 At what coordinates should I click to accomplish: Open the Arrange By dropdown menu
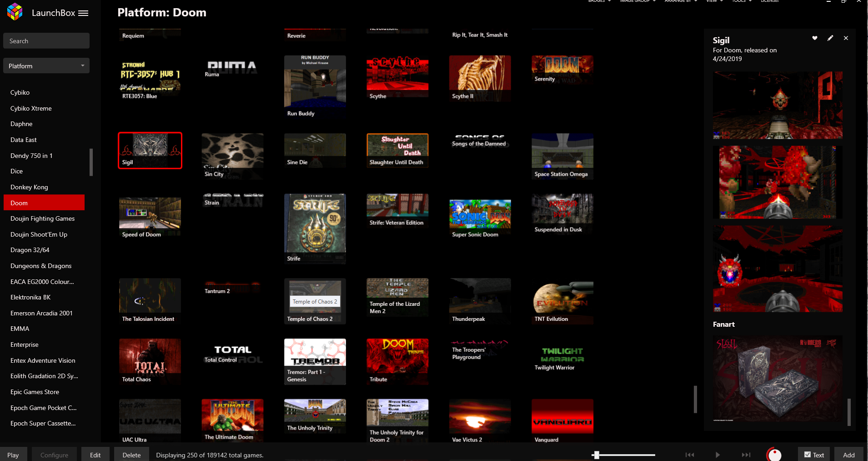click(681, 1)
